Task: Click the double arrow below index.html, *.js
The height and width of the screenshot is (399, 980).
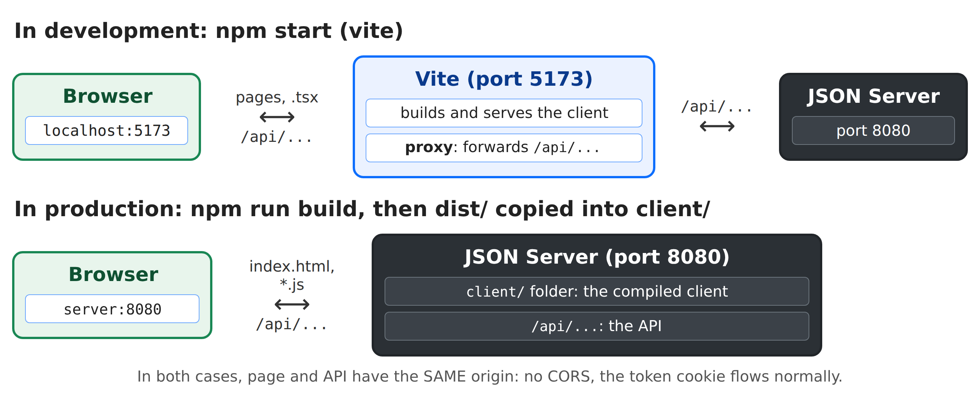Action: point(292,304)
